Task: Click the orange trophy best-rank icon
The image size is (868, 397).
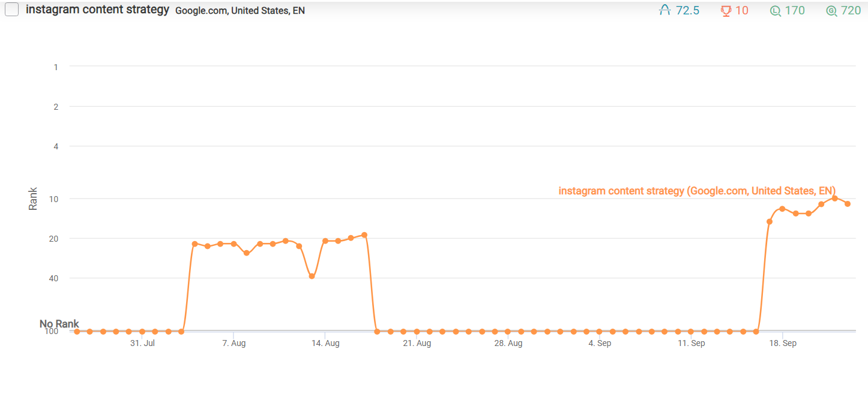Action: click(726, 10)
